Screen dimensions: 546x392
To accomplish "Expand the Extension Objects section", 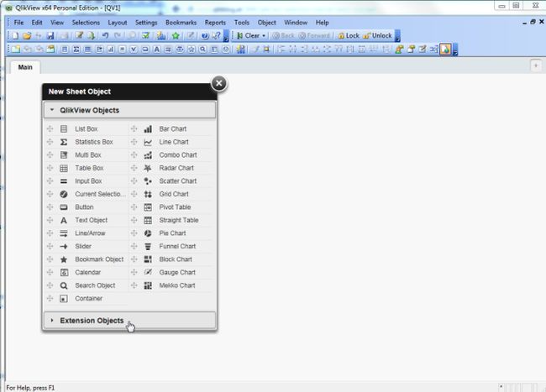I will tap(129, 321).
